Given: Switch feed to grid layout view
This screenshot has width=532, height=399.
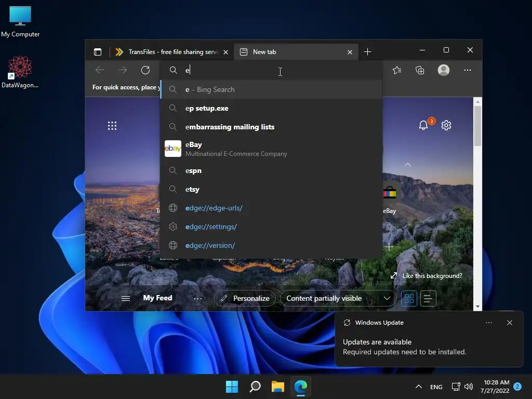Looking at the screenshot, I should (x=409, y=299).
